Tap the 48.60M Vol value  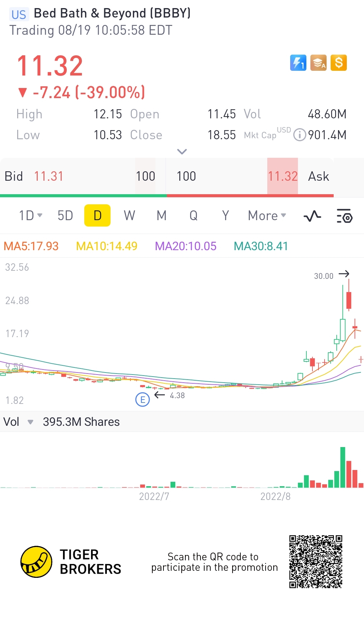[x=327, y=114]
